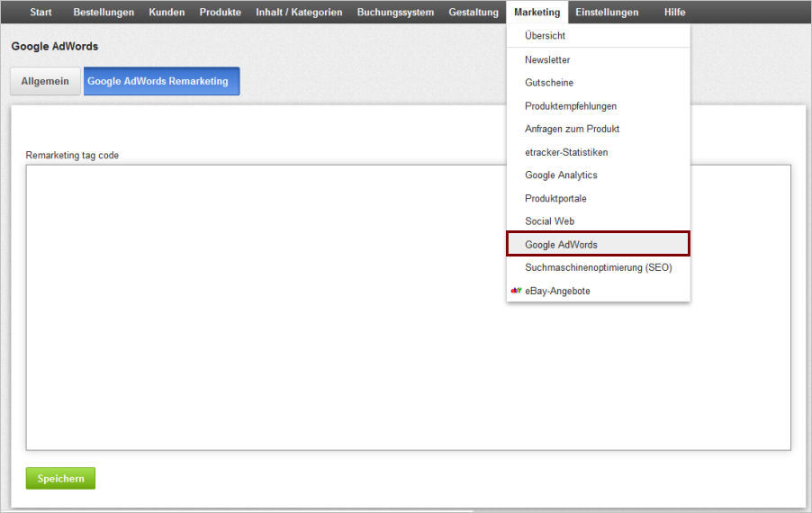Switch to Google AdWords Remarketing tab
The image size is (812, 513).
[x=161, y=81]
